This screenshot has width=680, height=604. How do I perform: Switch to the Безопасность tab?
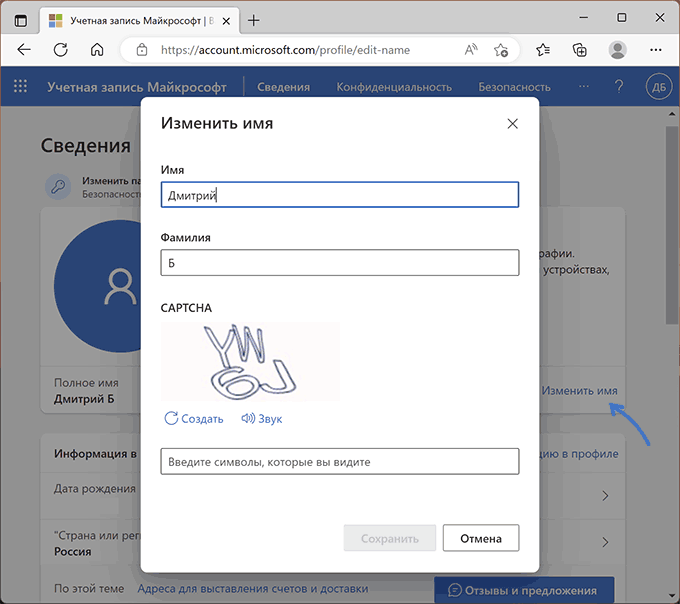coord(514,87)
